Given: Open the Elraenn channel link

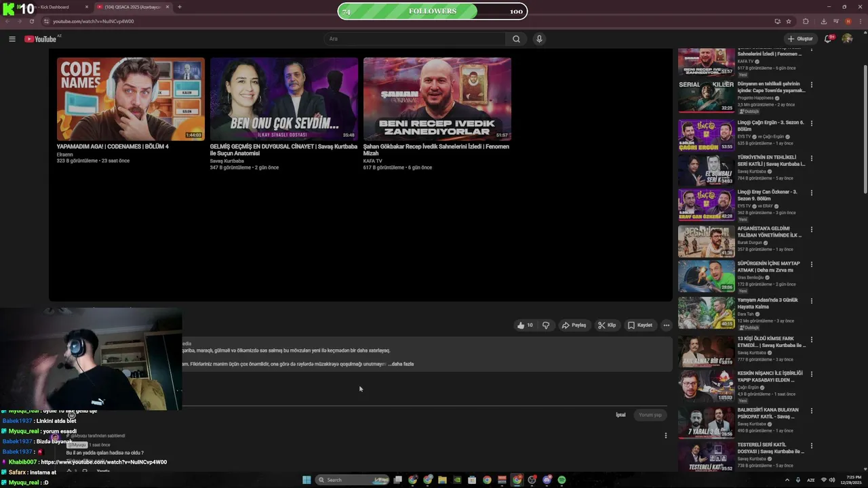Looking at the screenshot, I should click(65, 155).
